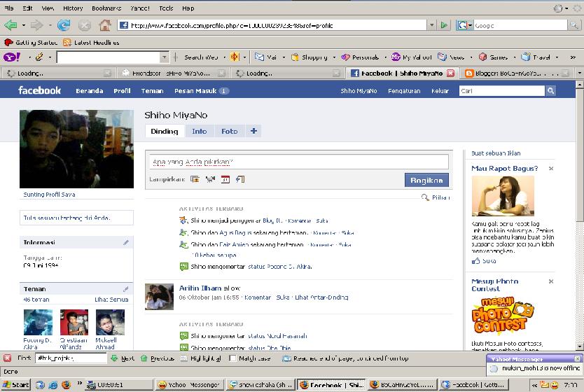This screenshot has width=584, height=392.
Task: Click the Yahoo toolbar pencil icon
Action: [39, 57]
